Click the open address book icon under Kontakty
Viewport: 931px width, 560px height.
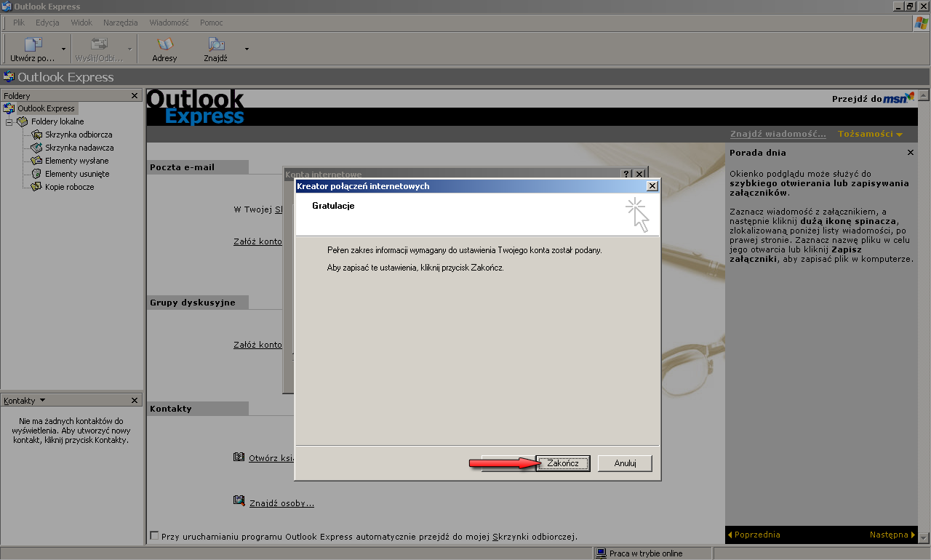pos(239,457)
